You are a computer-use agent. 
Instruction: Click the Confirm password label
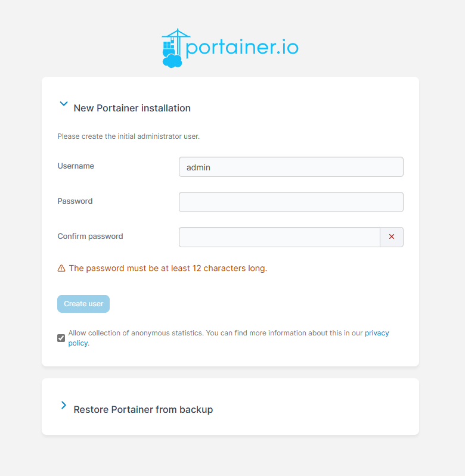coord(90,236)
